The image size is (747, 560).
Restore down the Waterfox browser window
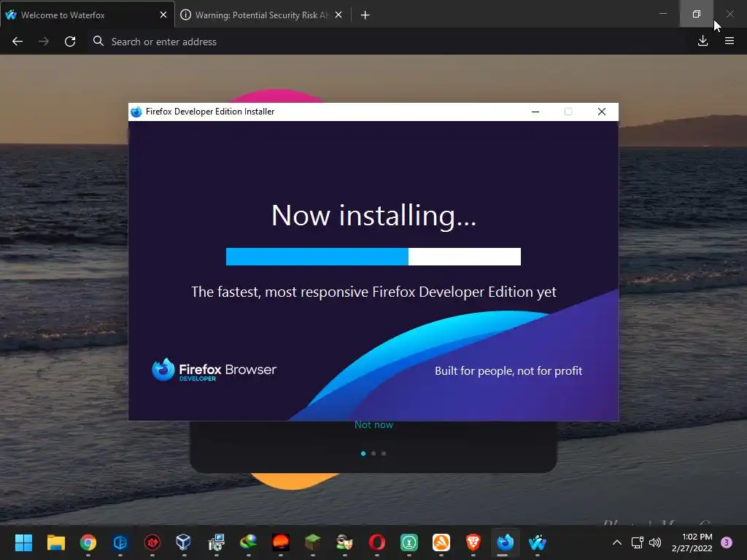[x=697, y=14]
